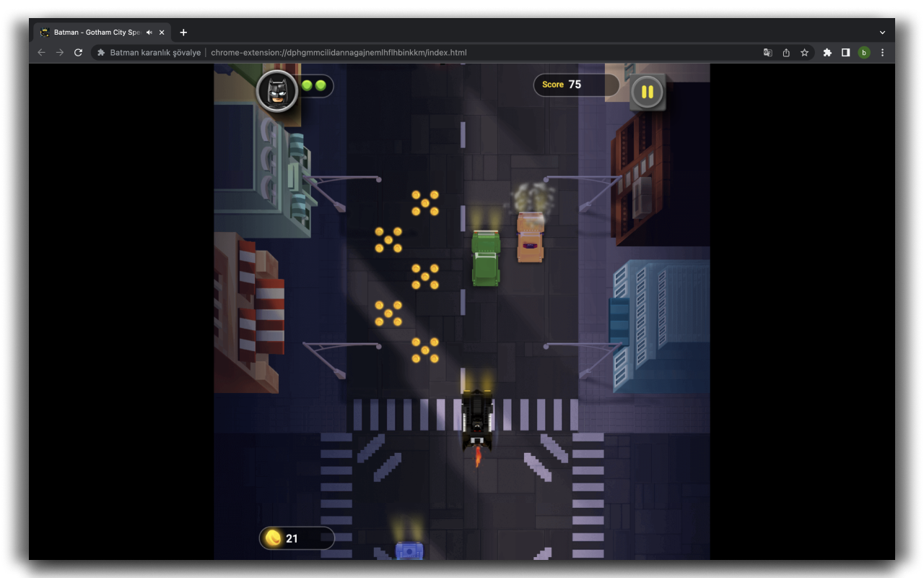Open a new tab with the plus button
924x578 pixels.
click(x=183, y=32)
